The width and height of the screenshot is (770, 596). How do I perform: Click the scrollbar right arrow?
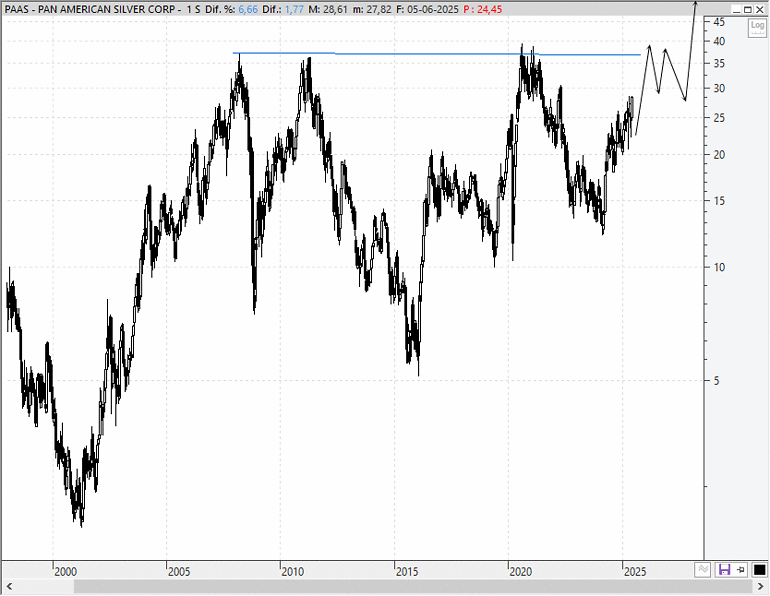[760, 587]
